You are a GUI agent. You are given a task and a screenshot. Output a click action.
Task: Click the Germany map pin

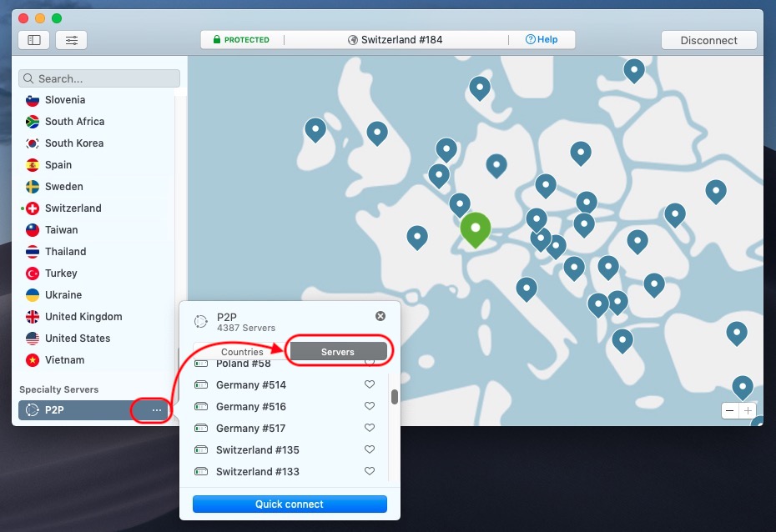point(496,166)
